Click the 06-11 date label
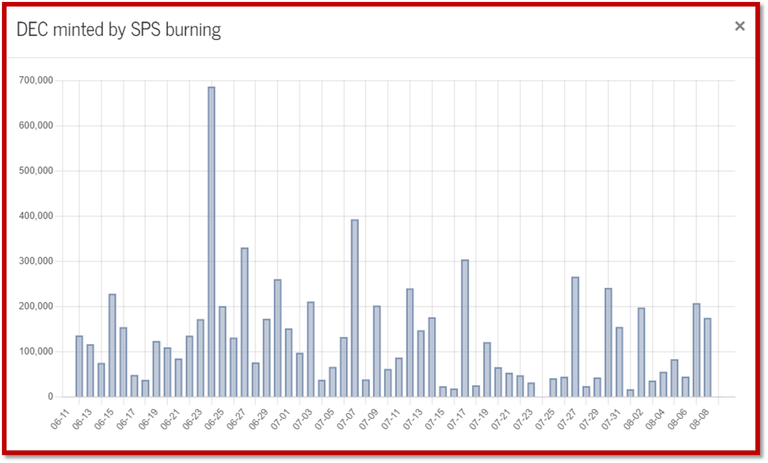The height and width of the screenshot is (463, 768). (x=60, y=419)
